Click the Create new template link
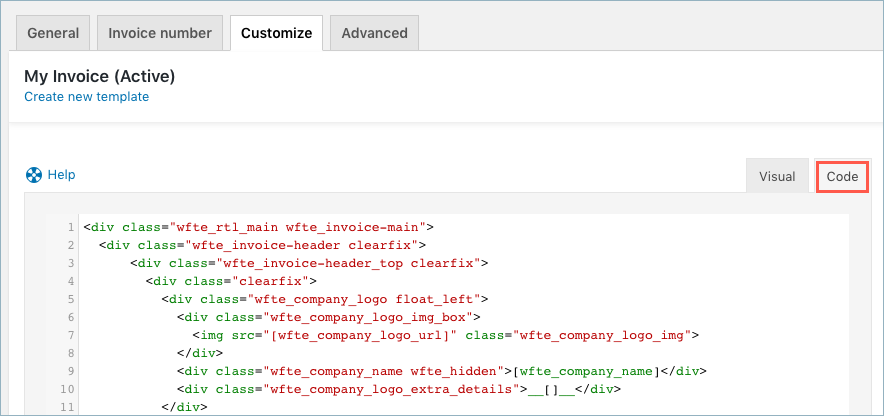Viewport: 884px width, 416px height. [x=86, y=96]
